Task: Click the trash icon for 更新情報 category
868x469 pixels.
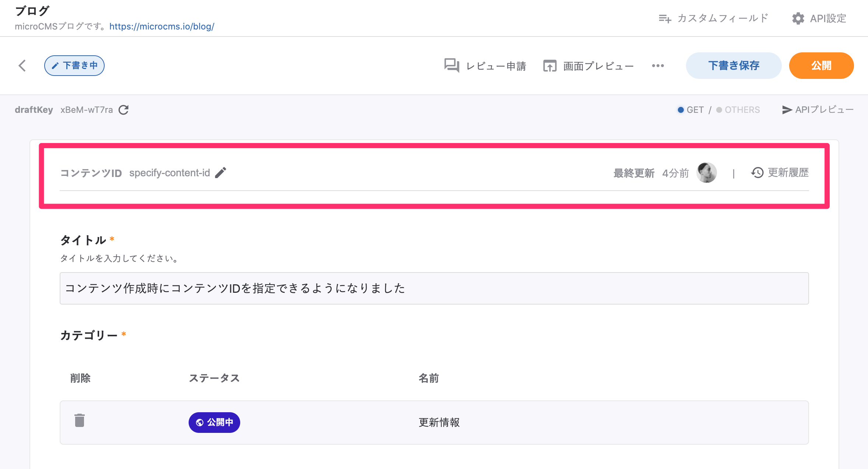Action: tap(80, 421)
